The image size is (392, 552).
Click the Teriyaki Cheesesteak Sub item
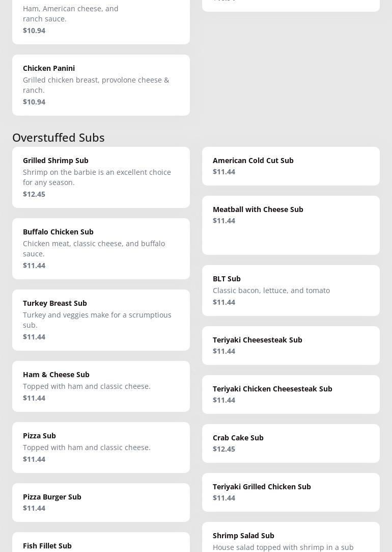[x=291, y=345]
